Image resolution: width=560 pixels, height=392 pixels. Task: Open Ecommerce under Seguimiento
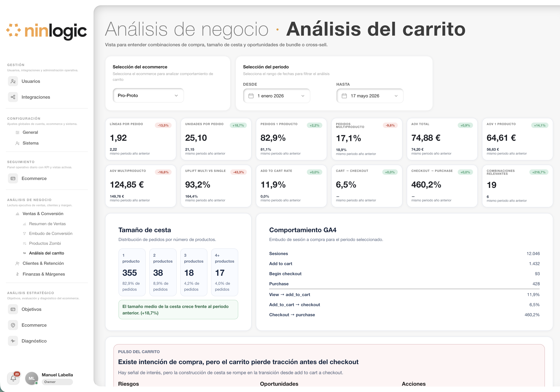(x=34, y=178)
